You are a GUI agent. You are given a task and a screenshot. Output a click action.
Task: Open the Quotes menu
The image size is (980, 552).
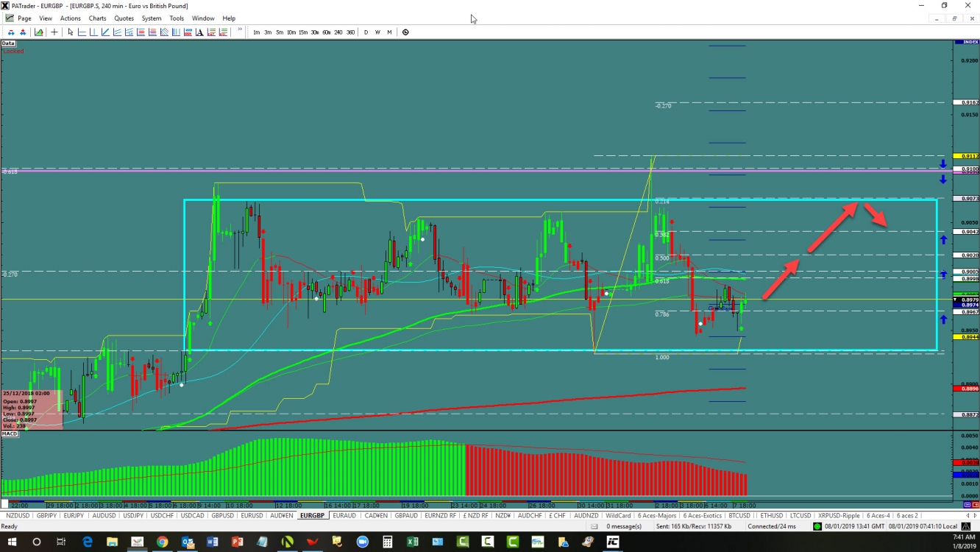[x=124, y=18]
